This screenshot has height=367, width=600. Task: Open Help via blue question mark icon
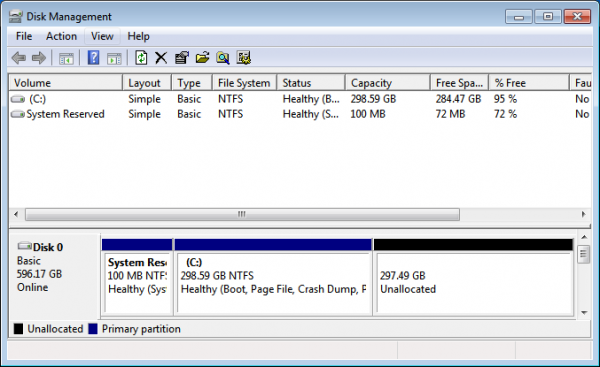coord(93,58)
